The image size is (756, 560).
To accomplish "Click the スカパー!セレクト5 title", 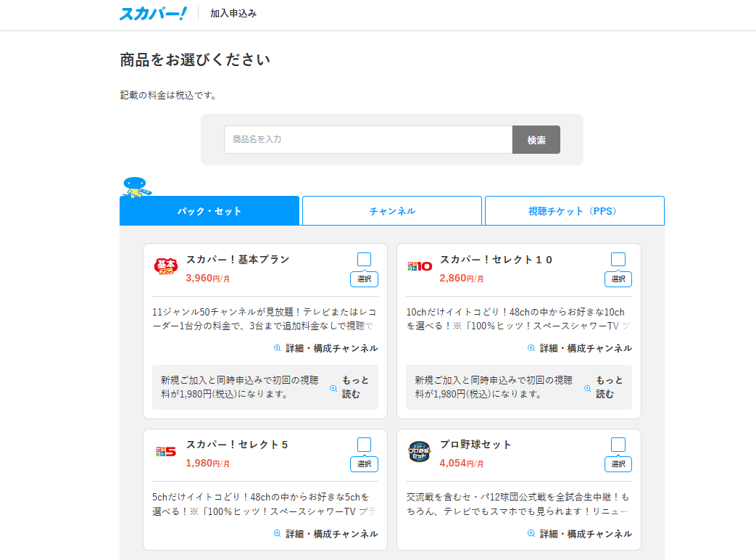I will coord(237,445).
